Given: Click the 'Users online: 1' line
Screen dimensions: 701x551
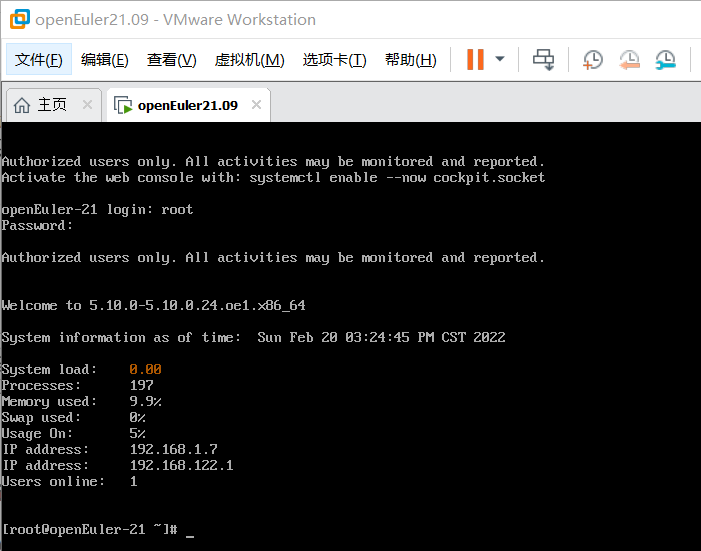Looking at the screenshot, I should coord(69,481).
